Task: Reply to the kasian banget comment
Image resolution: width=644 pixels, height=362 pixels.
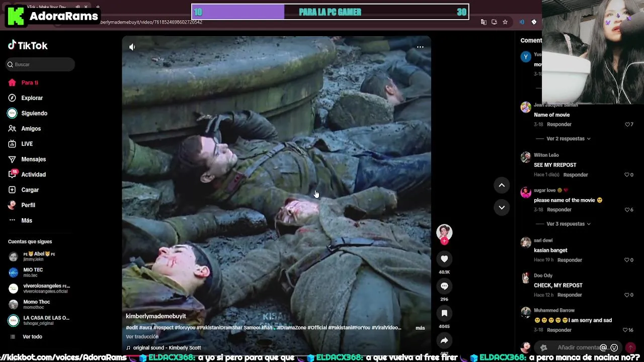Action: coord(570,260)
